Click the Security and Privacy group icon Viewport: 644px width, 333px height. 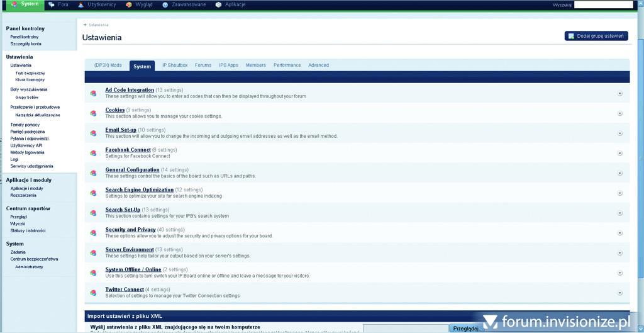point(93,233)
